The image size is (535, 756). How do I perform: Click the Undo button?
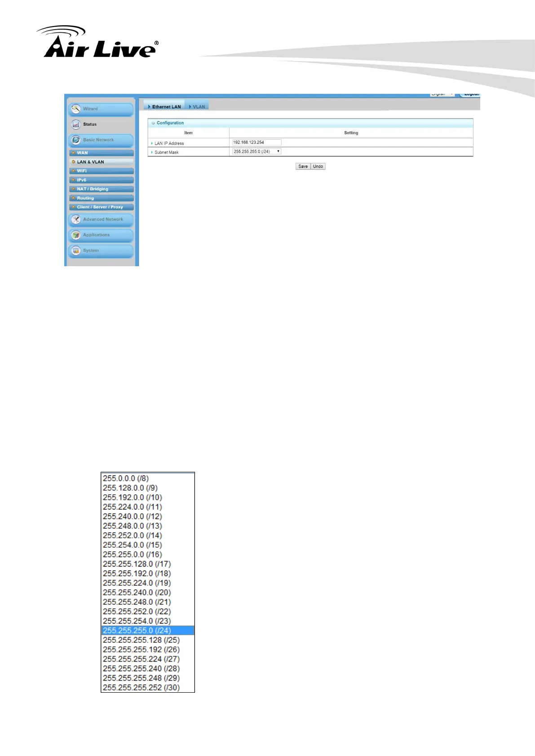point(318,167)
